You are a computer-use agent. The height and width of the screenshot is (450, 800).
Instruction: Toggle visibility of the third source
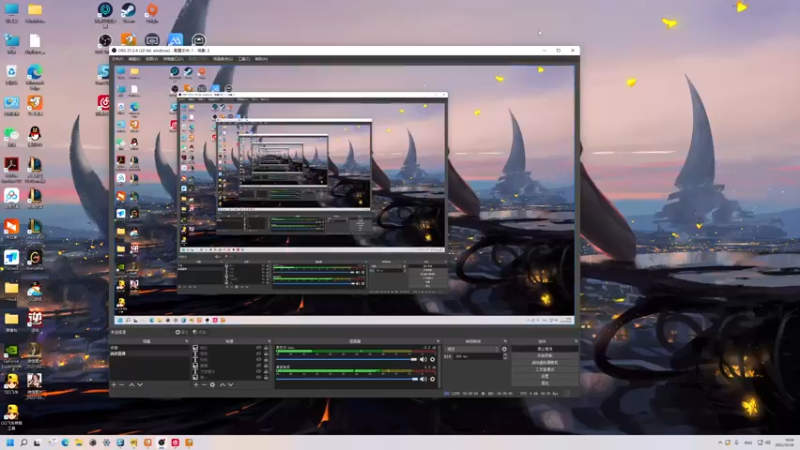coord(258,360)
